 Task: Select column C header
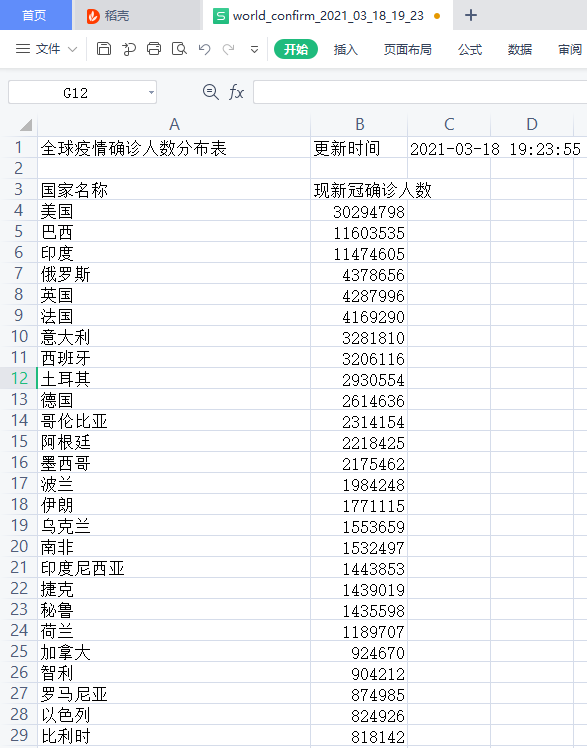click(x=449, y=125)
